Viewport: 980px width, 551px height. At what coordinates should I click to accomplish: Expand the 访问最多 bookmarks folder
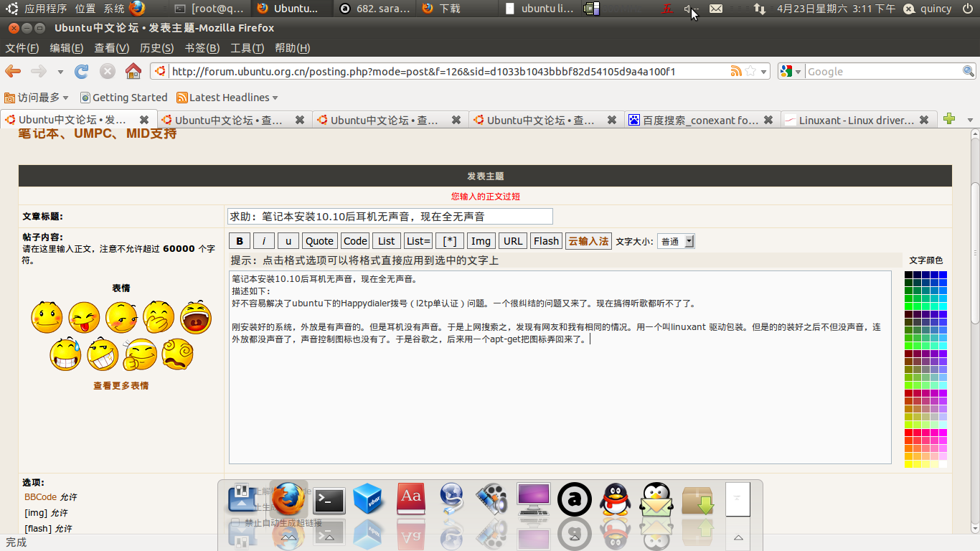[x=37, y=98]
